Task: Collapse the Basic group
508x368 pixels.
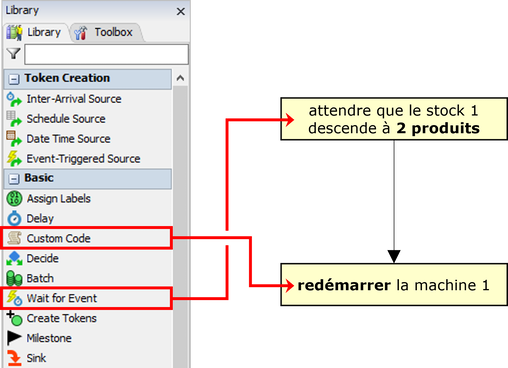Action: pyautogui.click(x=14, y=179)
